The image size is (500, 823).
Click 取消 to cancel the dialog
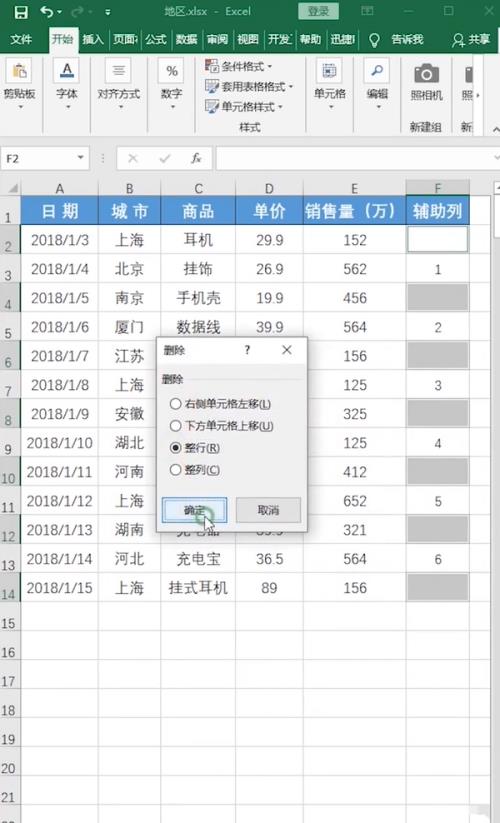click(268, 510)
